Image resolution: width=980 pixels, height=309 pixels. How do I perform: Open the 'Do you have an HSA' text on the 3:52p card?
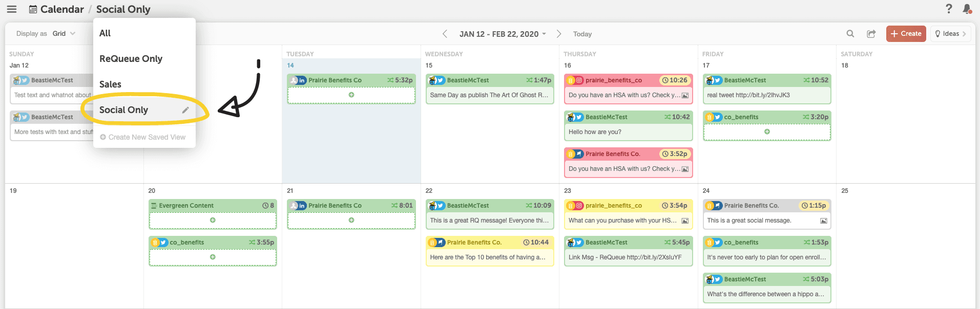pyautogui.click(x=624, y=169)
